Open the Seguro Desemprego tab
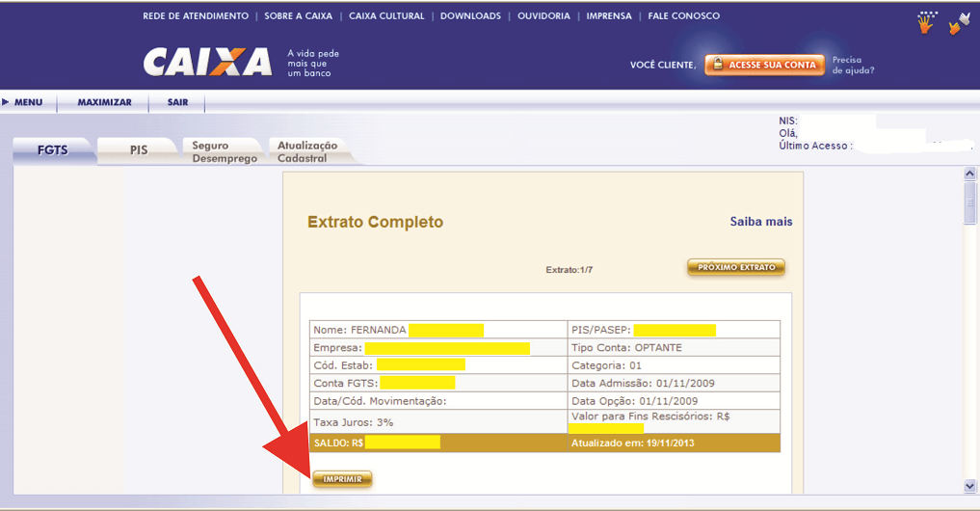This screenshot has width=980, height=511. 225,151
